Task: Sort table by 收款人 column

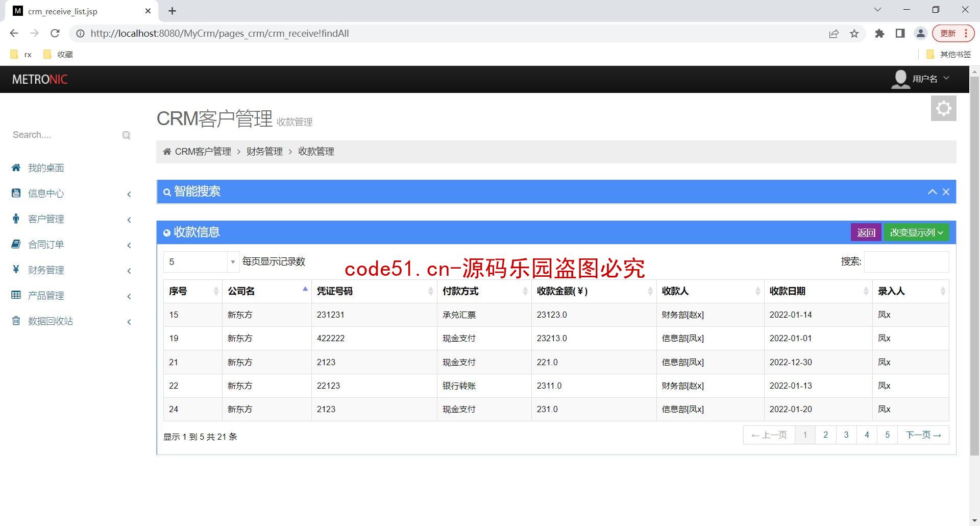Action: 710,291
